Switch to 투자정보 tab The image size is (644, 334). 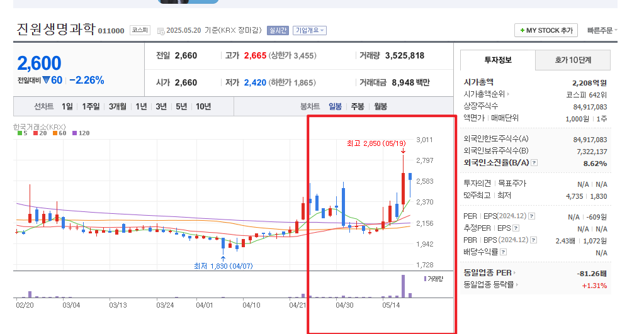pos(498,60)
